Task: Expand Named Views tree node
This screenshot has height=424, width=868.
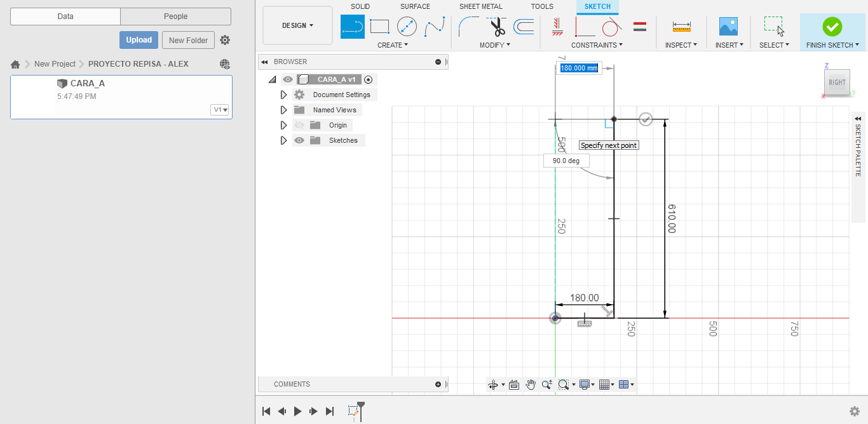Action: point(284,110)
